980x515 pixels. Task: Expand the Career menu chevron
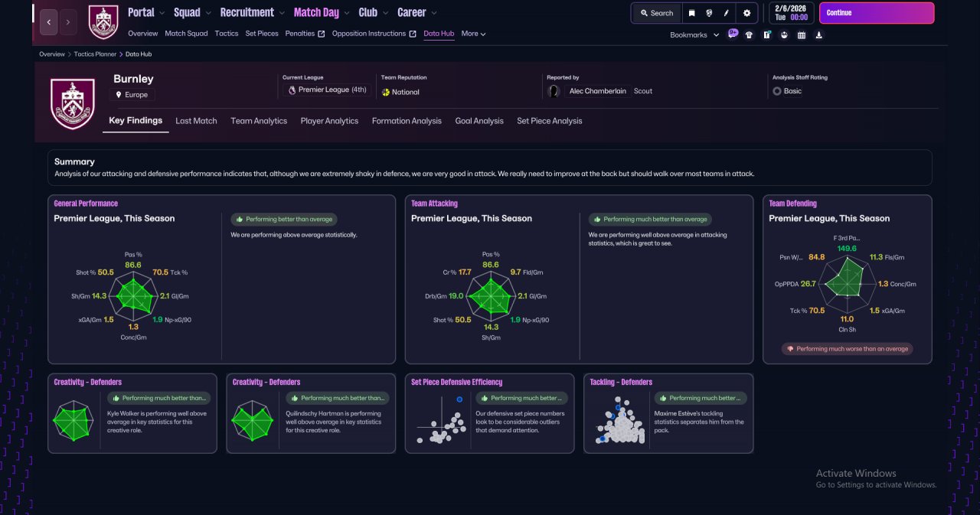click(x=434, y=13)
